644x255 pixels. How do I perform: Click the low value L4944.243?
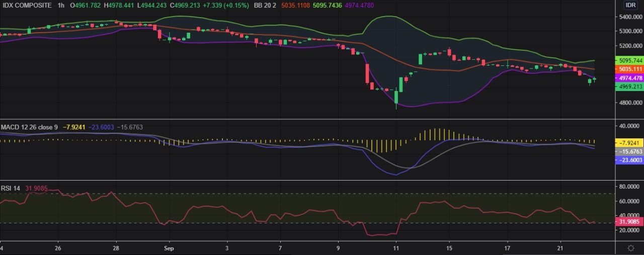click(x=152, y=5)
